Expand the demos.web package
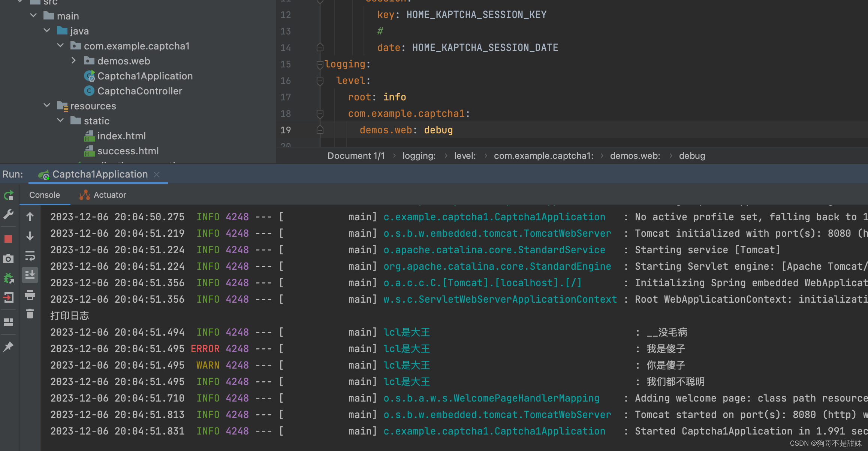Image resolution: width=868 pixels, height=451 pixels. click(x=74, y=60)
